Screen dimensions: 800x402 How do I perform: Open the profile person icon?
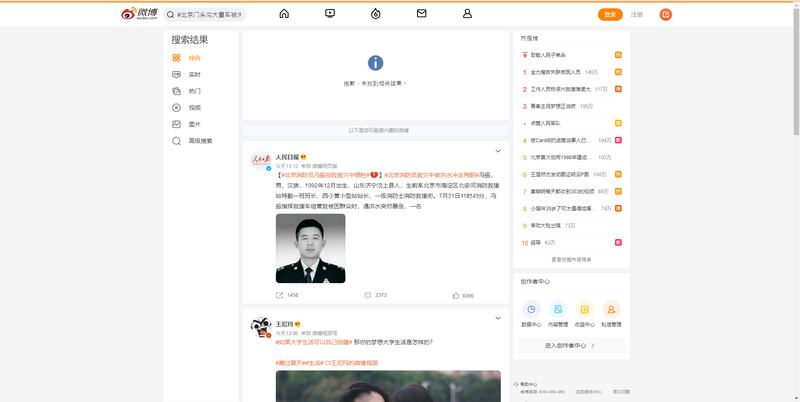467,14
